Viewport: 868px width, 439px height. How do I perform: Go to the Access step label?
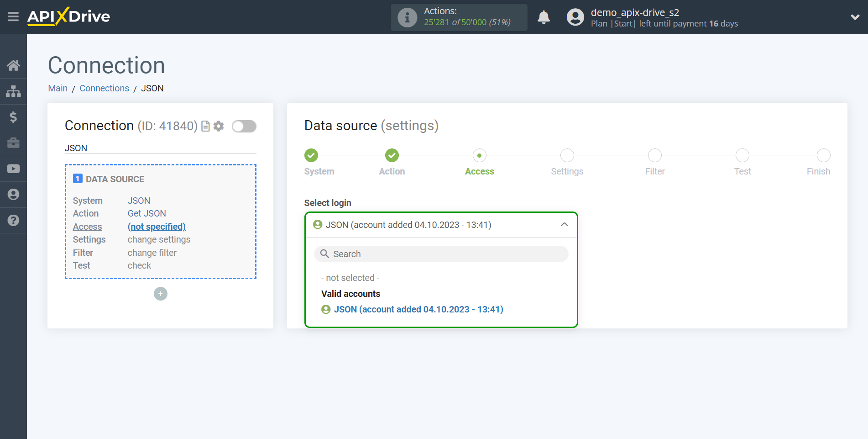[x=479, y=171]
